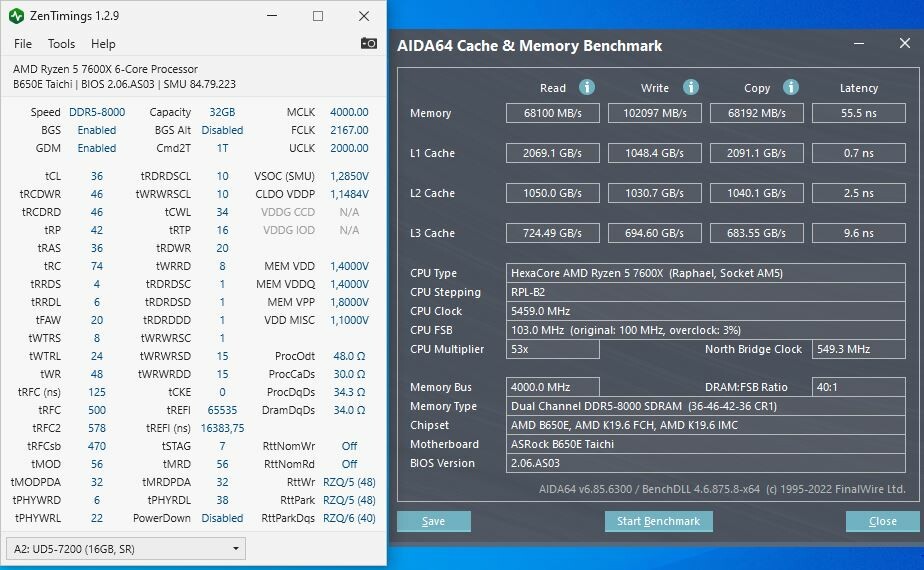
Task: Open the Help menu in ZenTimings
Action: pyautogui.click(x=103, y=44)
